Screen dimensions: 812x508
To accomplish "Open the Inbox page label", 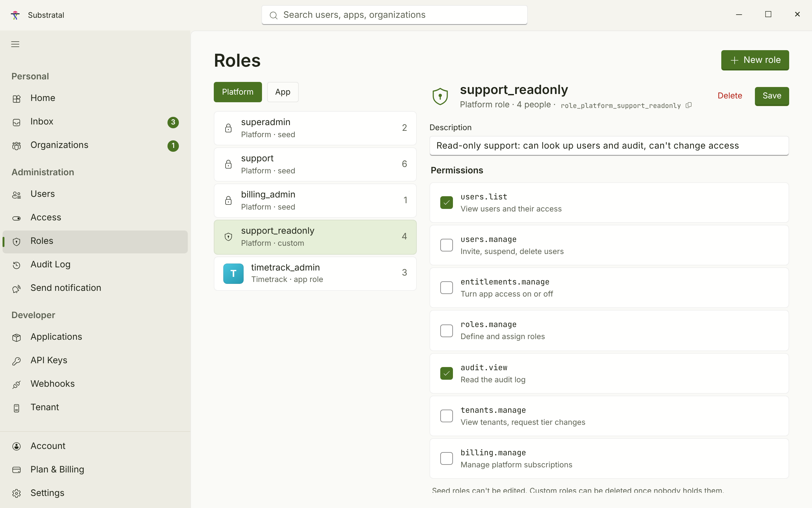I will point(42,121).
